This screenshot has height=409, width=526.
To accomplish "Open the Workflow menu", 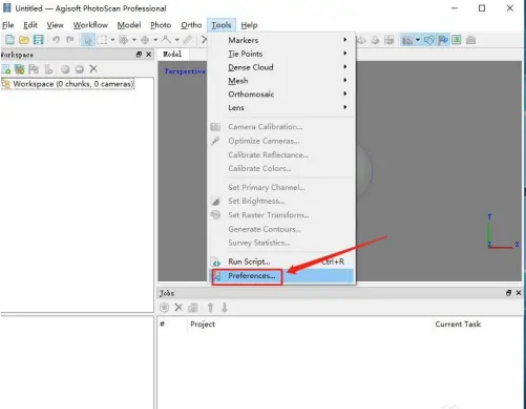I will tap(90, 25).
